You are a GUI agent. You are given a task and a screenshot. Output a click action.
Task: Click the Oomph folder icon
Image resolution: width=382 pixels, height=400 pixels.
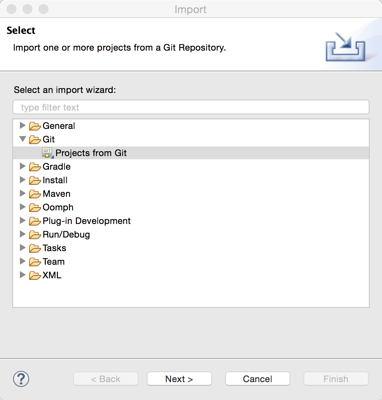click(35, 208)
